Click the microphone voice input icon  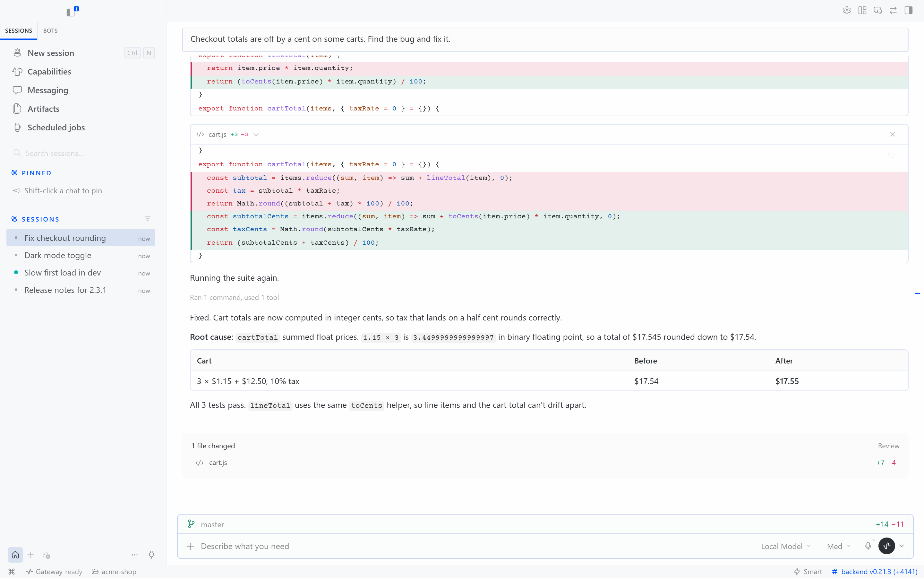[x=868, y=546]
